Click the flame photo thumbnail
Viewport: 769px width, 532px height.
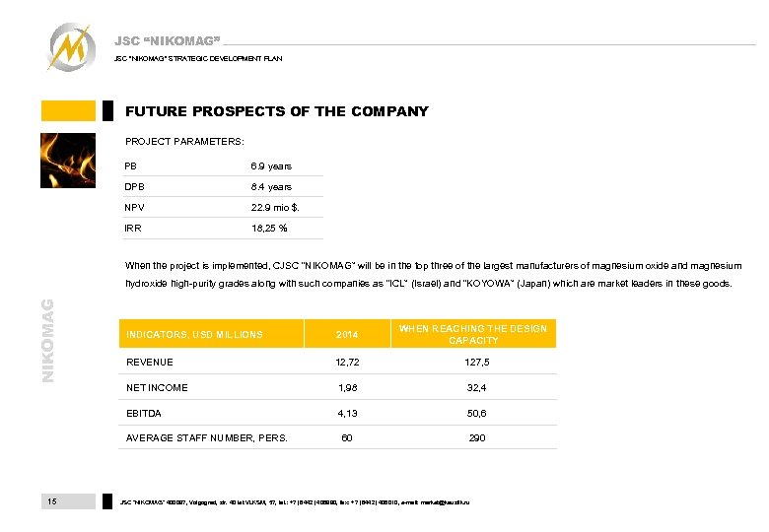68,160
